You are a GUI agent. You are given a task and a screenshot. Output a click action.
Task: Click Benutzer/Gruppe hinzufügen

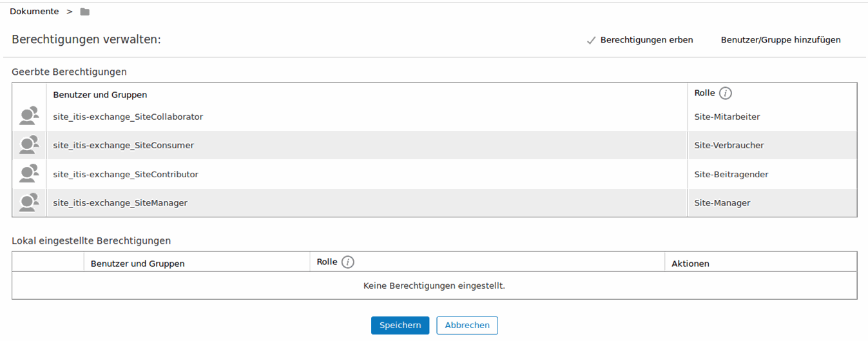[x=780, y=40]
